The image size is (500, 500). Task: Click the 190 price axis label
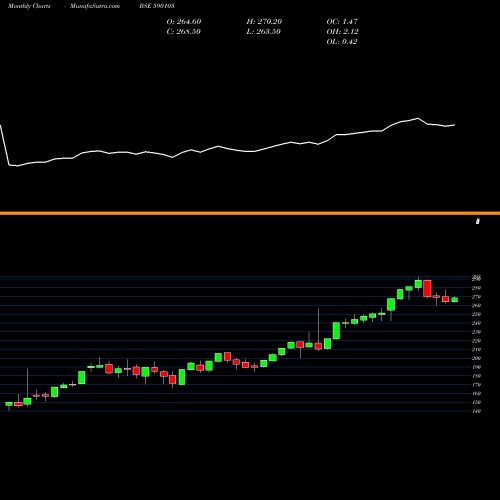(477, 367)
